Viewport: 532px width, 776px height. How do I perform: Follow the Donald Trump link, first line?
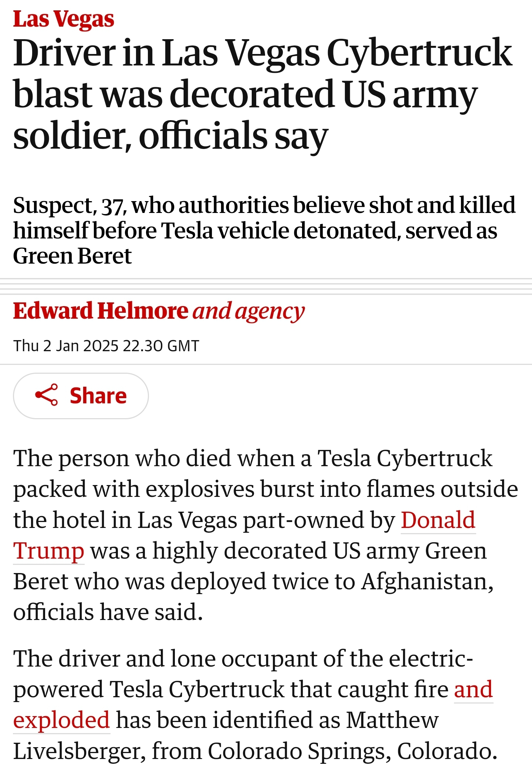[438, 520]
